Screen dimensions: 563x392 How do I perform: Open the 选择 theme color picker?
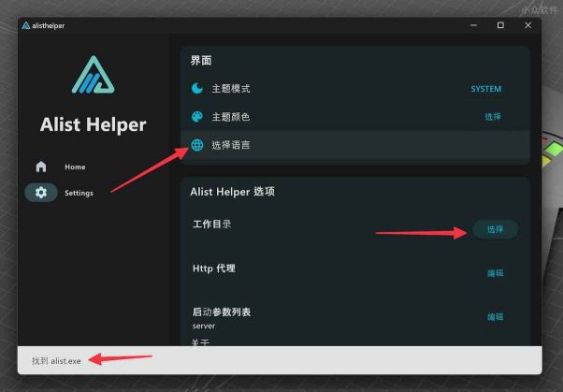(x=493, y=117)
